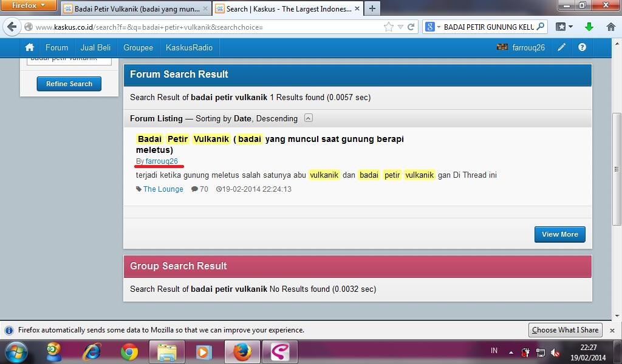622x364 pixels.
Task: Collapse the Forum Listing section
Action: pos(308,118)
